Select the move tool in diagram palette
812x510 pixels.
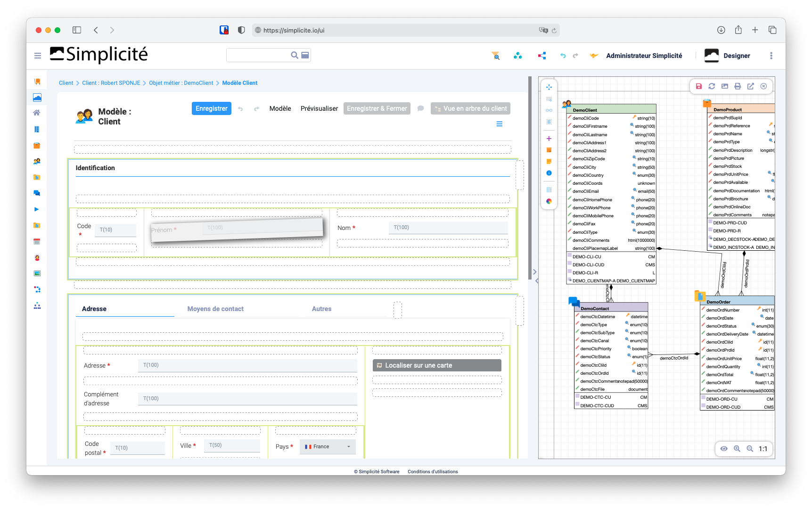point(549,87)
